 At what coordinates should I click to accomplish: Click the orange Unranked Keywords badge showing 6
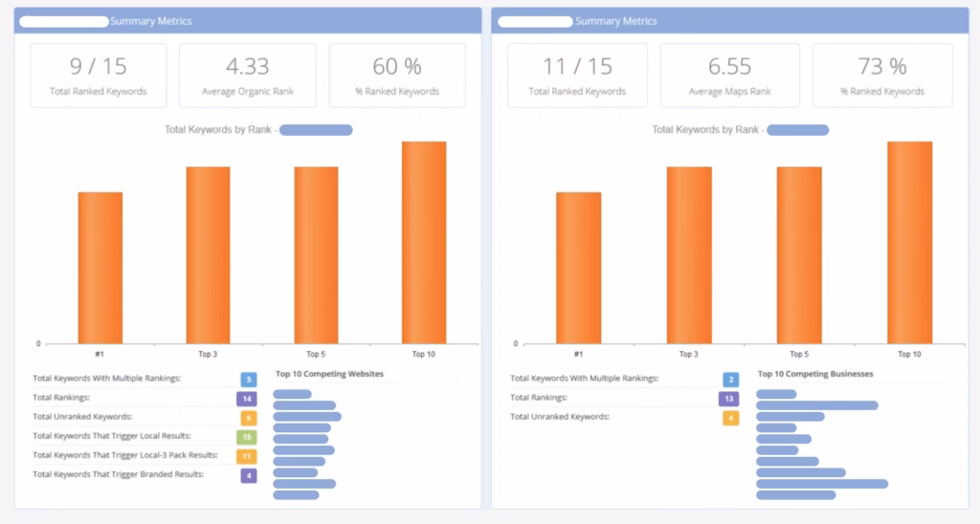[x=248, y=418]
